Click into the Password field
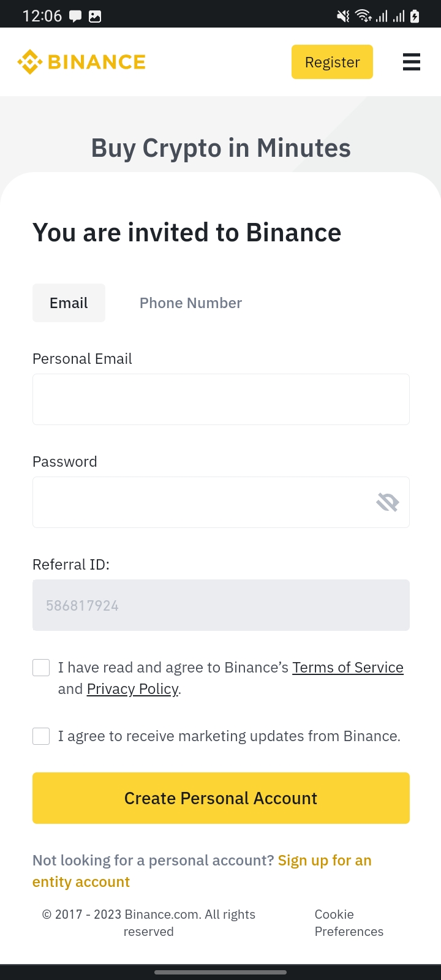The width and height of the screenshot is (441, 980). (x=202, y=502)
